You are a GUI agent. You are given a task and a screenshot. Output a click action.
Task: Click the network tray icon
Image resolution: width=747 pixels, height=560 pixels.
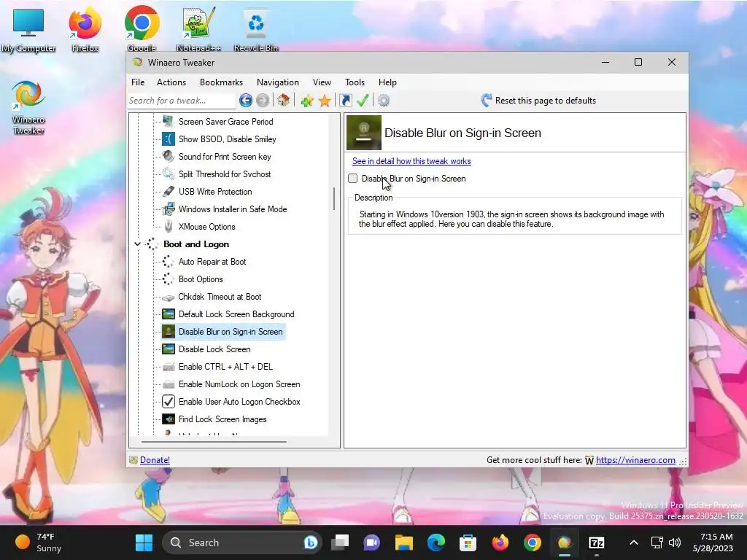point(657,542)
